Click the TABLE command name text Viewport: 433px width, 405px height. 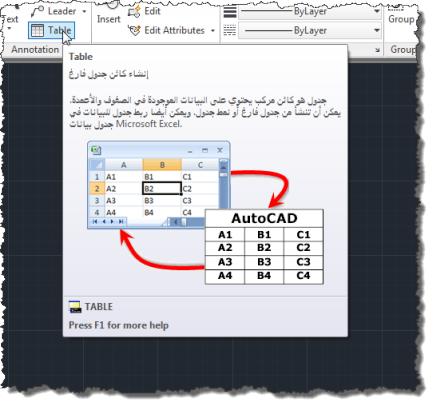click(x=99, y=307)
